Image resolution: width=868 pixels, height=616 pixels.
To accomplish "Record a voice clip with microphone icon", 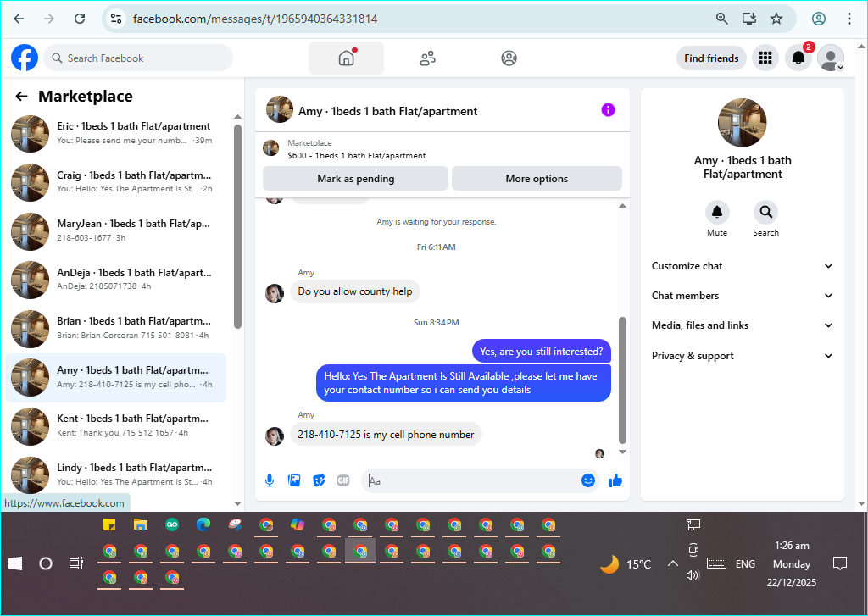I will pyautogui.click(x=270, y=480).
